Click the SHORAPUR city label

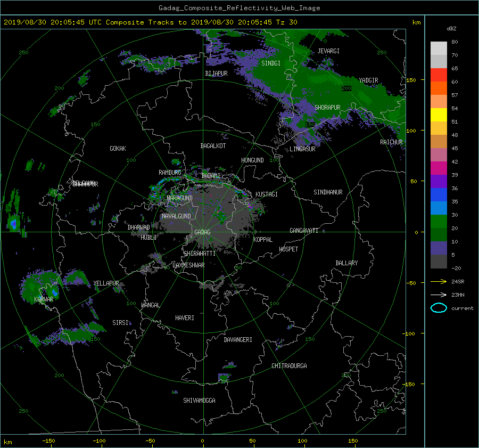coord(327,108)
